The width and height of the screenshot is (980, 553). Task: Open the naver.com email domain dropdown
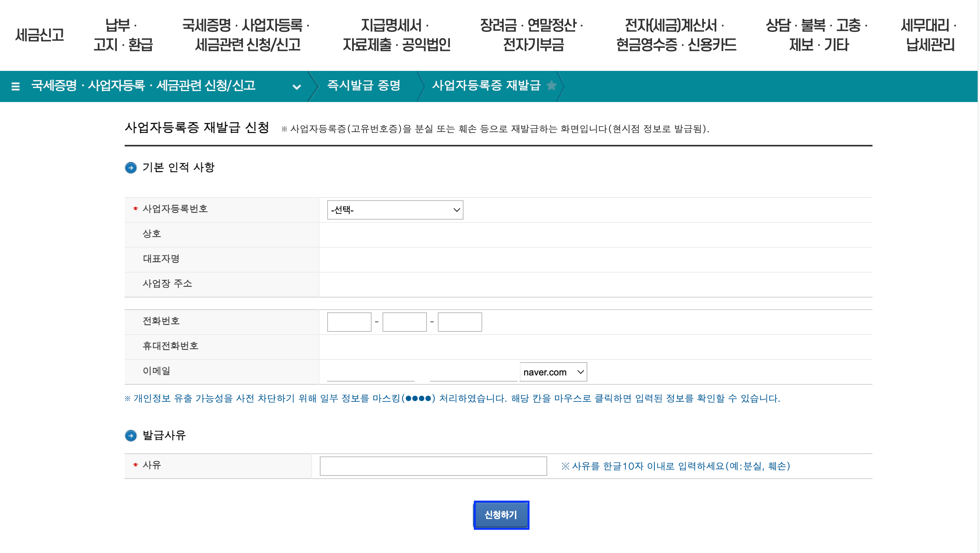553,372
